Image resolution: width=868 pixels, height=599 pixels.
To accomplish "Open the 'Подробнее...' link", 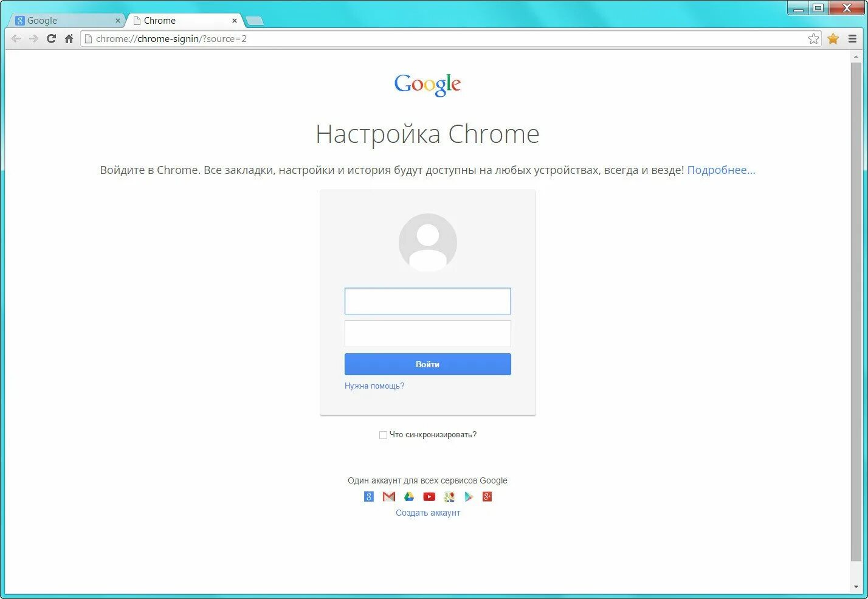I will point(722,170).
